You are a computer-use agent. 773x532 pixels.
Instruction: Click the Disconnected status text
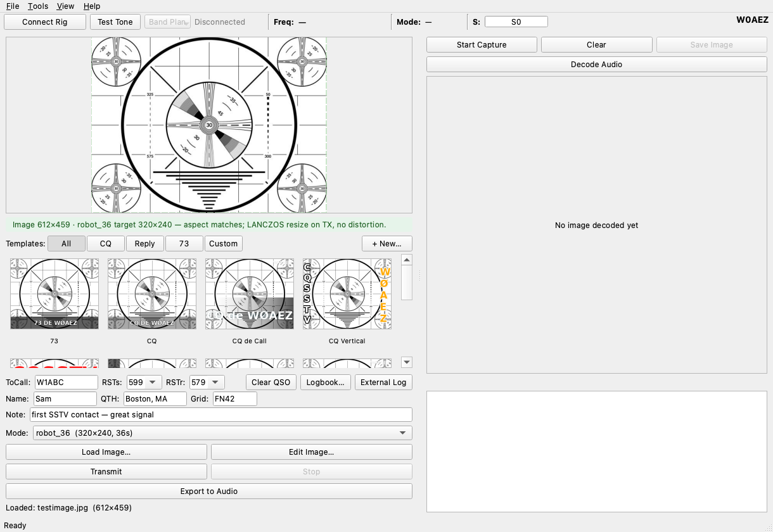point(220,22)
